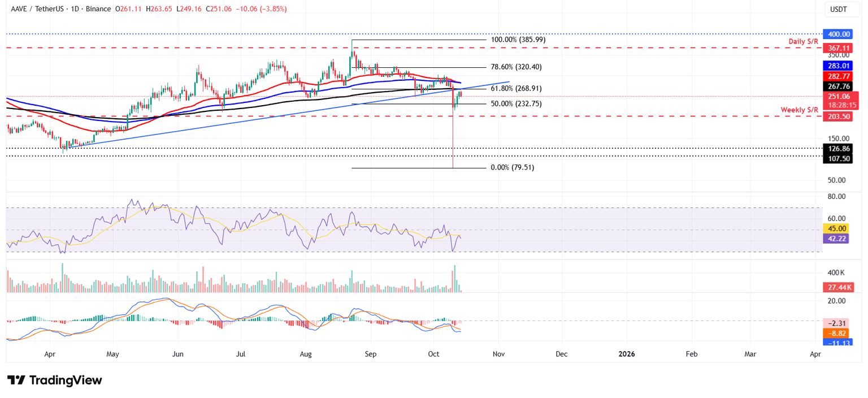Select the yellow 45.00 RSI average label
Screen dimensions: 868x398
[x=835, y=228]
